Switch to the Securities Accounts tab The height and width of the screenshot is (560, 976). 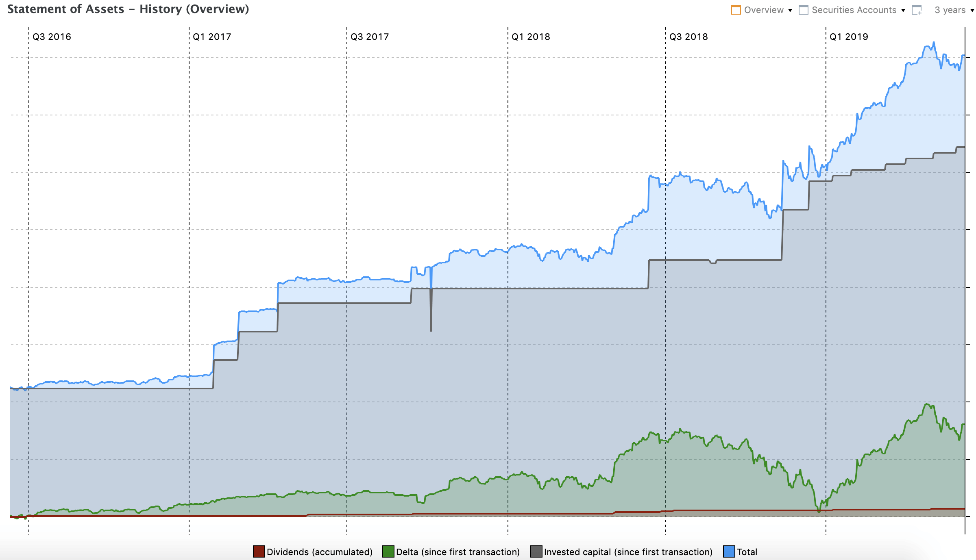tap(854, 10)
